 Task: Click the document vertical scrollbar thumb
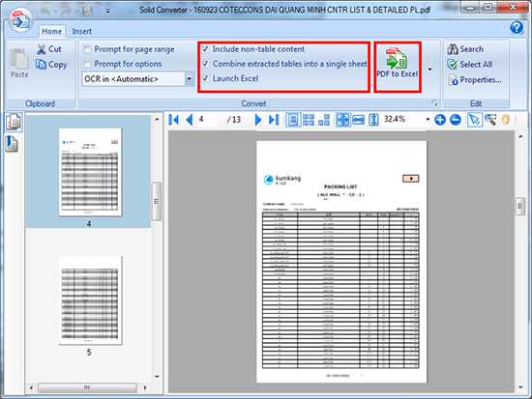coord(520,206)
